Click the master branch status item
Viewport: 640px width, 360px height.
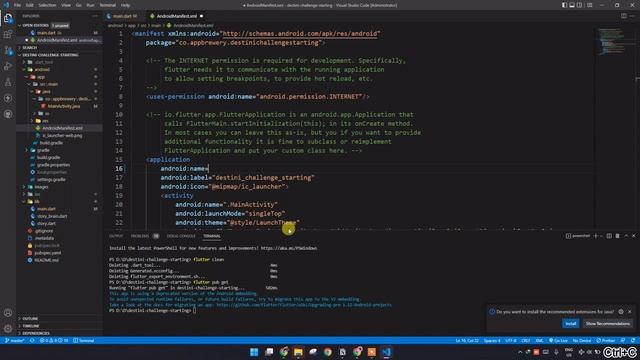click(15, 340)
